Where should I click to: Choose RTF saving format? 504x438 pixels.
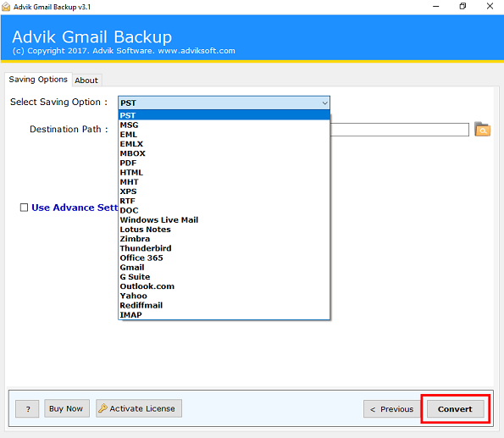click(224, 201)
